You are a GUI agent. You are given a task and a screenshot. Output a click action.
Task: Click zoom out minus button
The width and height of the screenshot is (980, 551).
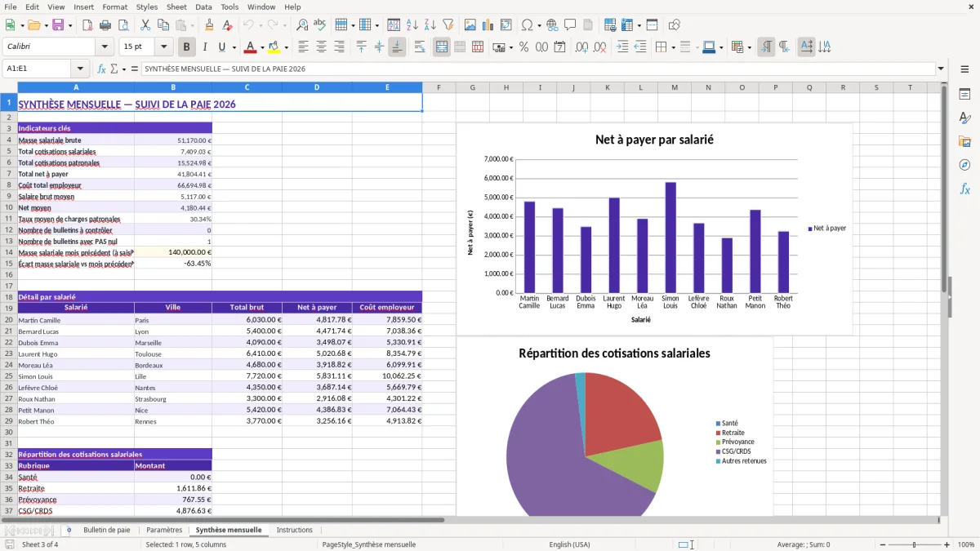[x=883, y=544]
